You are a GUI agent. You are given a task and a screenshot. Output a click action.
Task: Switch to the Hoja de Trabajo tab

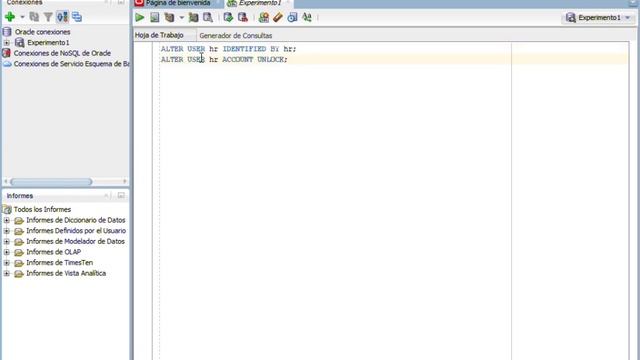coord(159,36)
